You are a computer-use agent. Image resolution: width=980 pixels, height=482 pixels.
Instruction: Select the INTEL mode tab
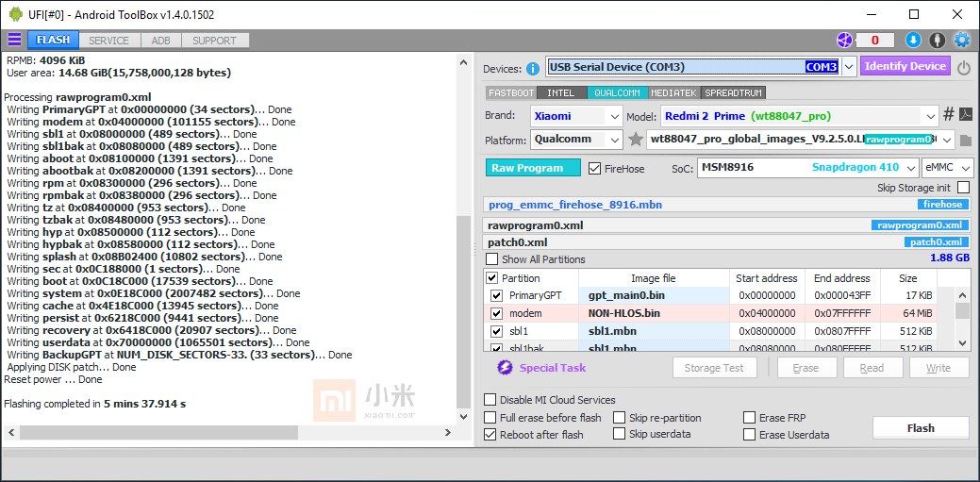pos(560,92)
